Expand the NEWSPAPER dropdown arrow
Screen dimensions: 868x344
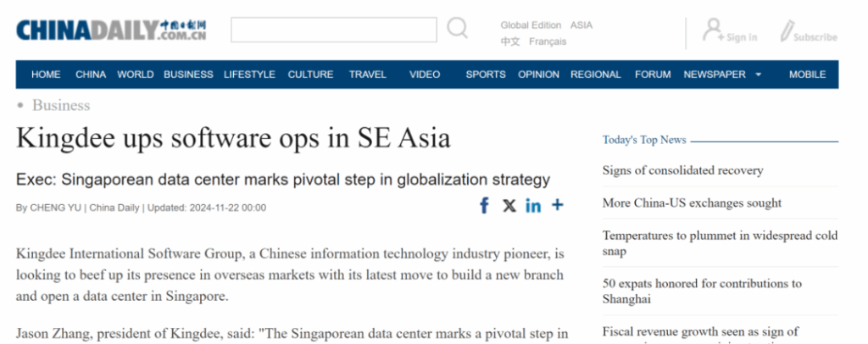click(758, 75)
